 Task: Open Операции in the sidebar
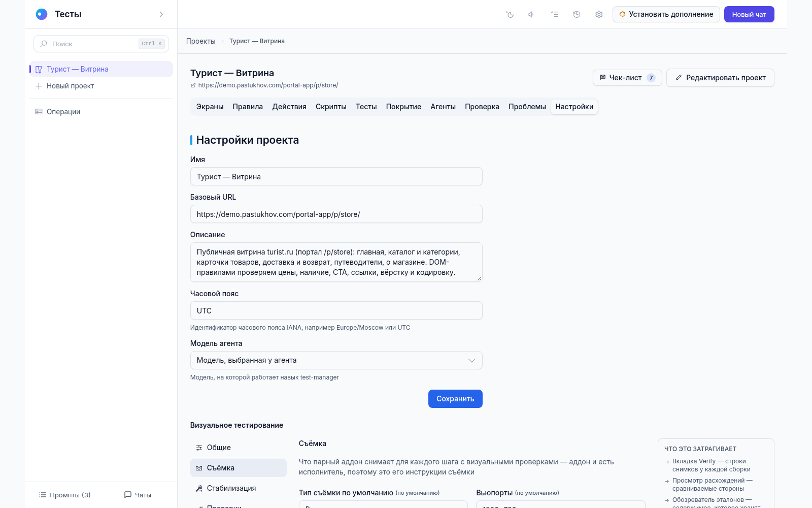coord(101,112)
